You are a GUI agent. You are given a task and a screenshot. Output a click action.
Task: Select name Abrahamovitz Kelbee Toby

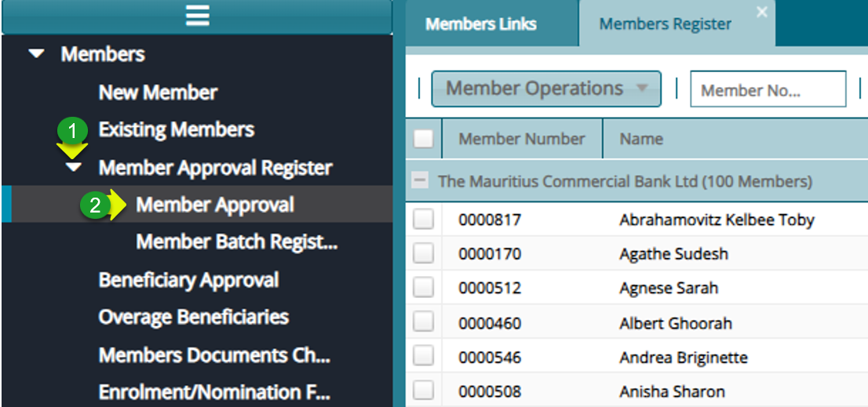coord(717,220)
